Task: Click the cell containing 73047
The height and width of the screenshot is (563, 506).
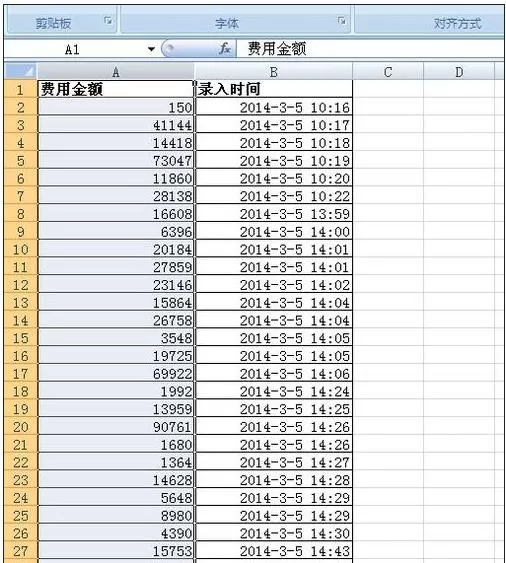Action: point(116,160)
